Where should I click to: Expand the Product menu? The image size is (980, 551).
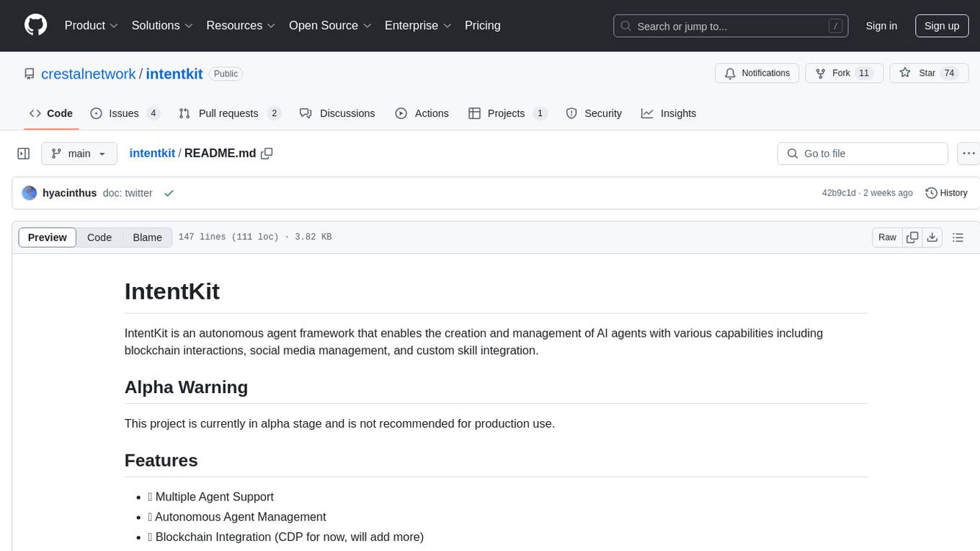[92, 25]
